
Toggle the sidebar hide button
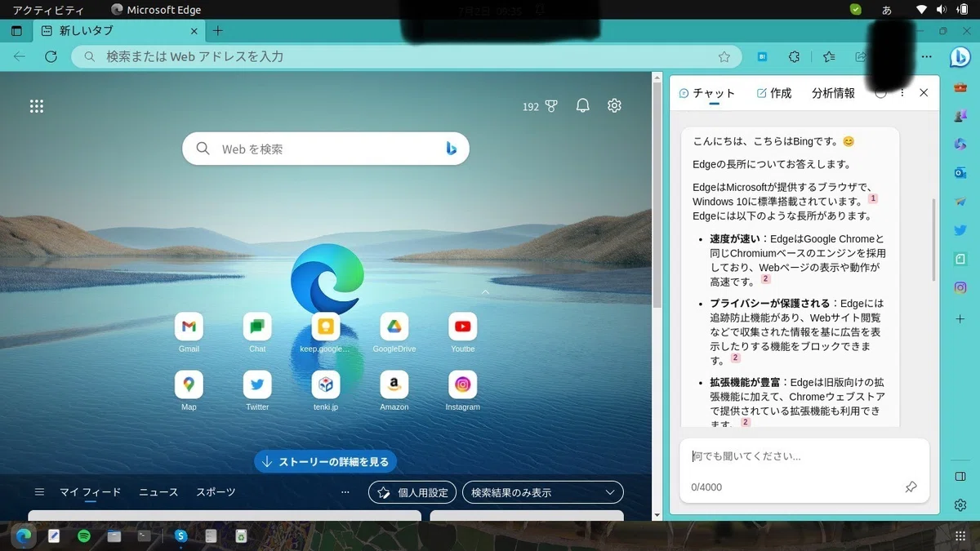[960, 476]
